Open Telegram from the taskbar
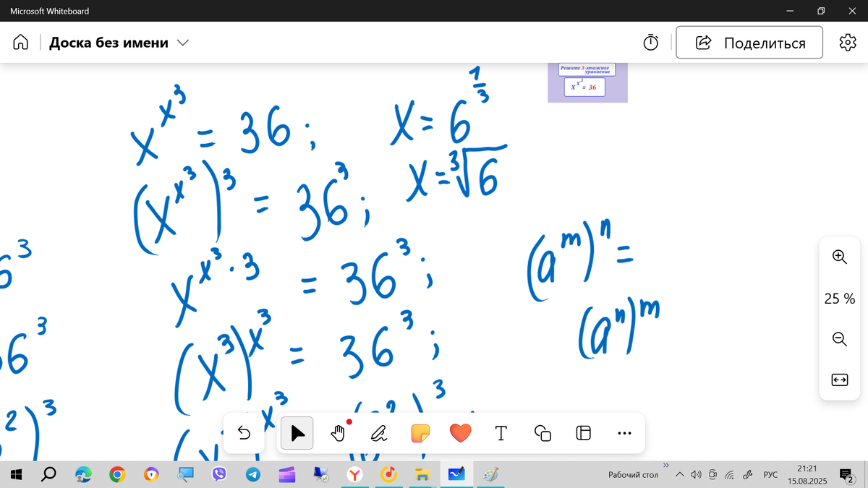The height and width of the screenshot is (488, 868). (253, 474)
